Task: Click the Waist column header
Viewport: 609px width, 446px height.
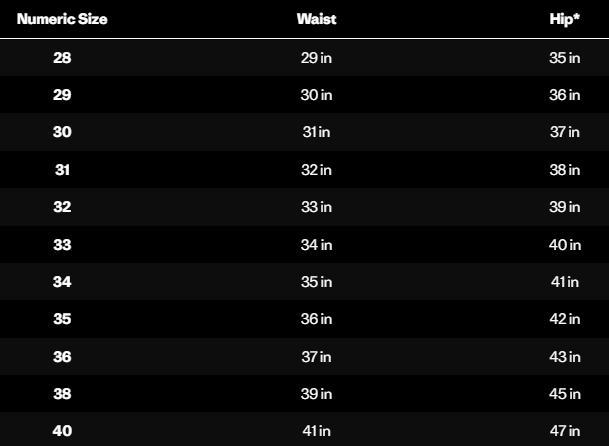Action: pyautogui.click(x=317, y=19)
